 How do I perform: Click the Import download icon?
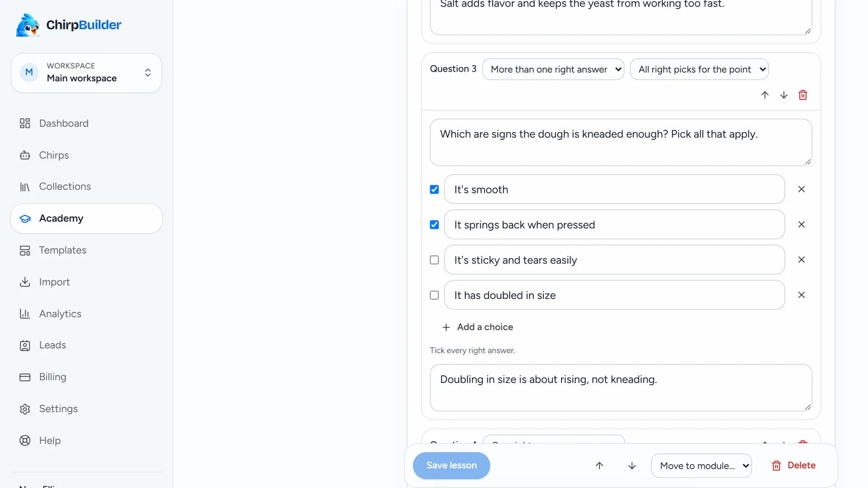pos(25,282)
